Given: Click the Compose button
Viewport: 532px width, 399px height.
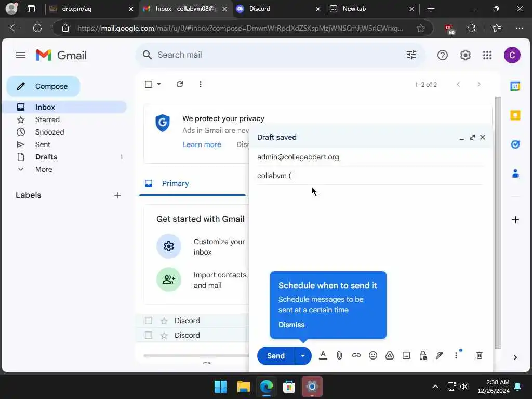Looking at the screenshot, I should (x=44, y=86).
